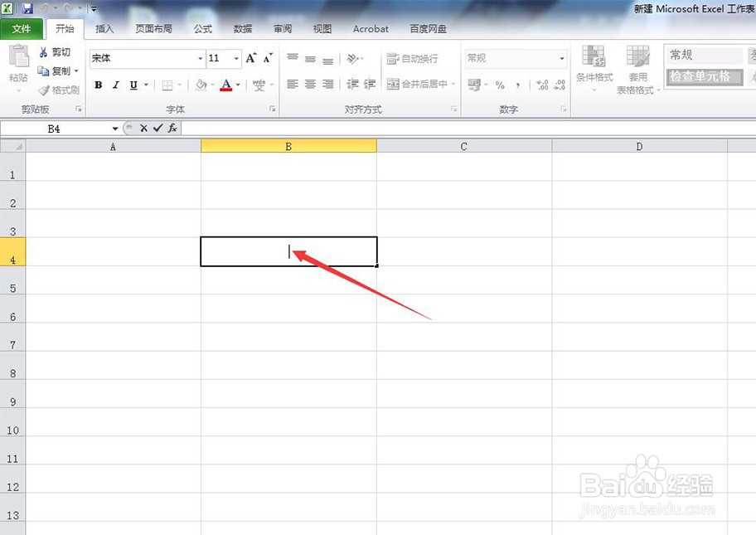
Task: Click the Copy button
Action: click(54, 71)
